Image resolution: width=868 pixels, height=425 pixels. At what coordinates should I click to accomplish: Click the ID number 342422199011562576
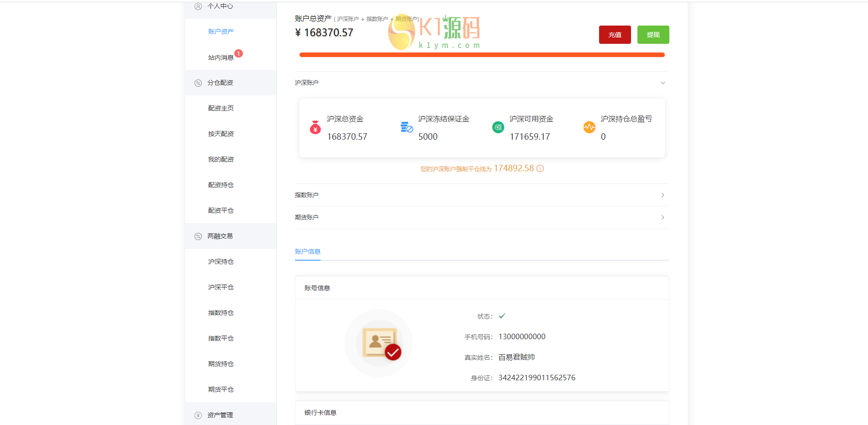(537, 378)
